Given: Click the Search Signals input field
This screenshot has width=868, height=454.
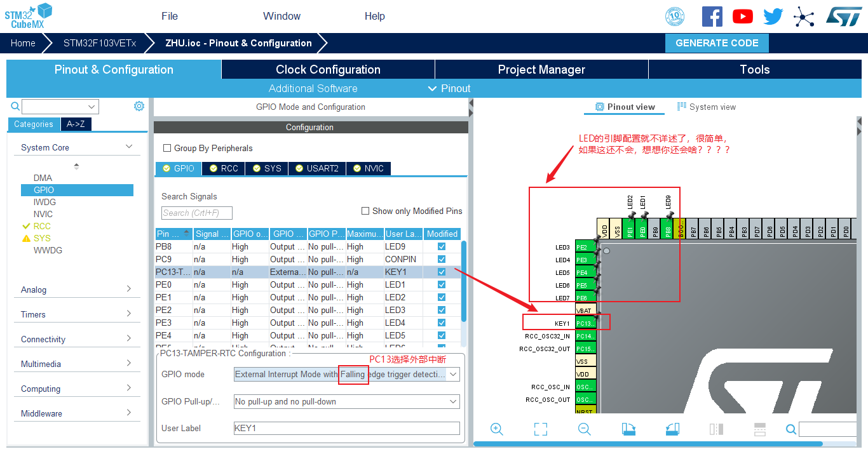Looking at the screenshot, I should coord(197,213).
